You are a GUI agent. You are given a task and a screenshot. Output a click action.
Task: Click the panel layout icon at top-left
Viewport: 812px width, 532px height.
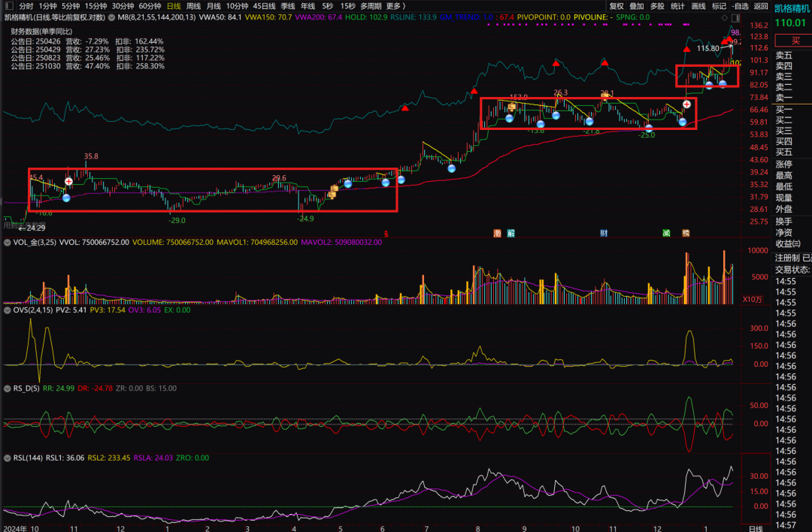[x=9, y=6]
